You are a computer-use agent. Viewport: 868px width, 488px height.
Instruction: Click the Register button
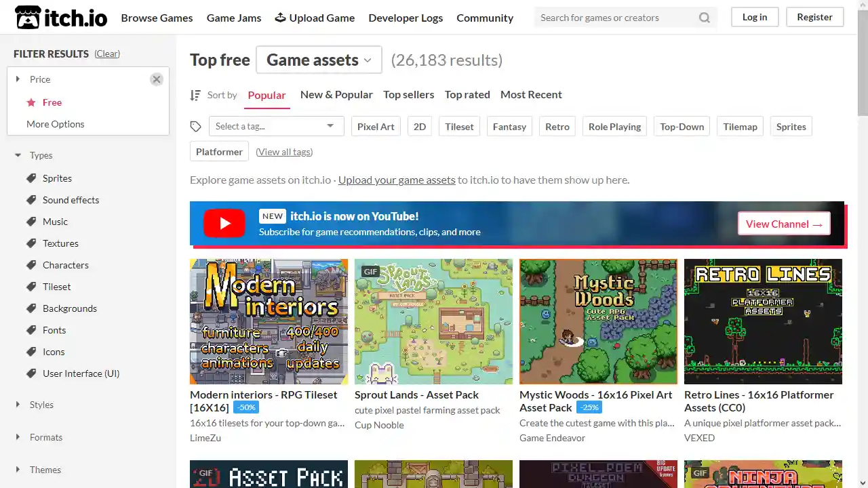814,17
